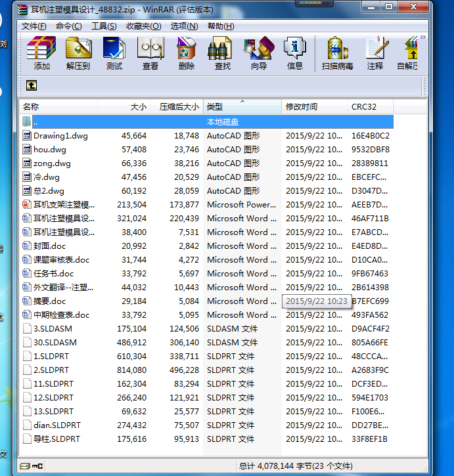Sort by the Name (名称) column header

pyautogui.click(x=58, y=107)
